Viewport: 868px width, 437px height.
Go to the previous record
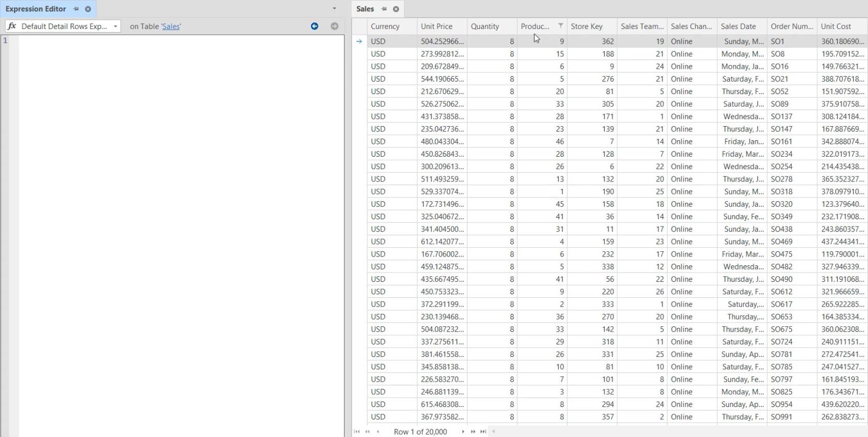pyautogui.click(x=378, y=431)
